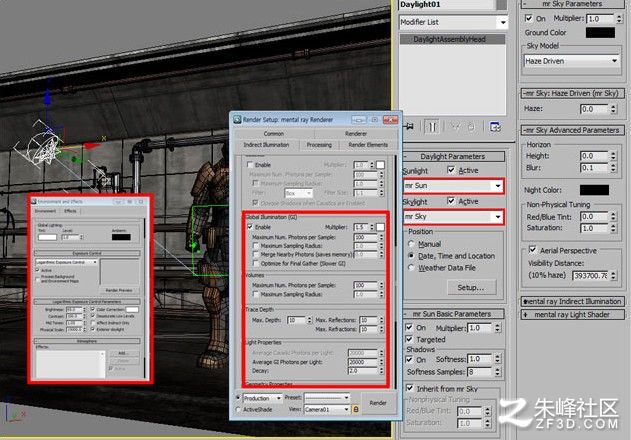Click Tint color swatch in Environment window

point(47,237)
